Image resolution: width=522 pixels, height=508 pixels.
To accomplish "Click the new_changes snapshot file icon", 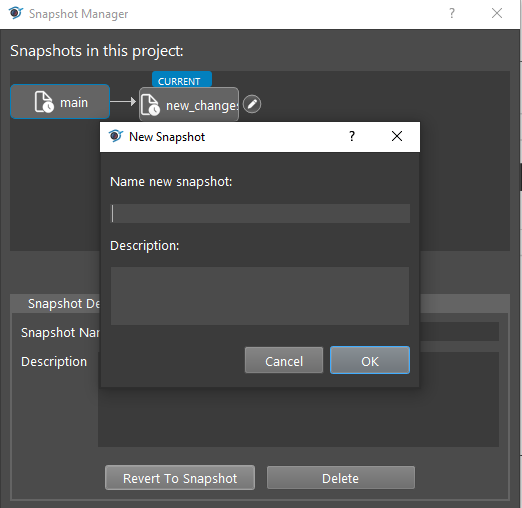I will click(150, 105).
